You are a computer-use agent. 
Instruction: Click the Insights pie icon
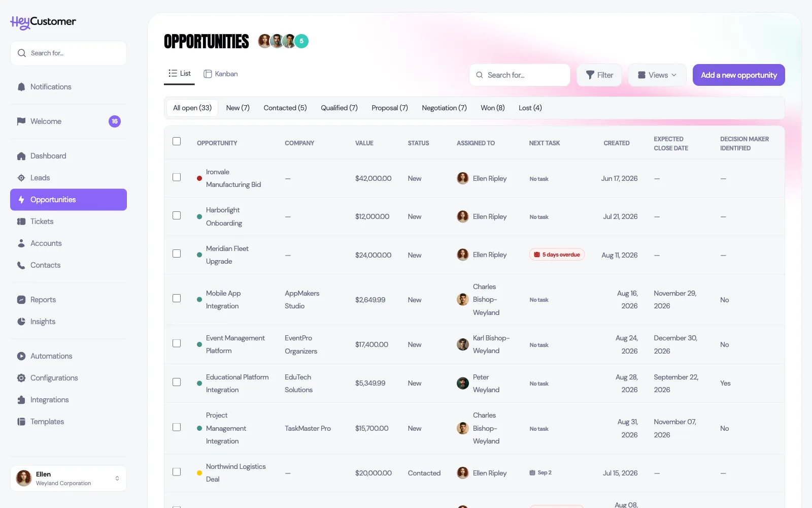(21, 322)
